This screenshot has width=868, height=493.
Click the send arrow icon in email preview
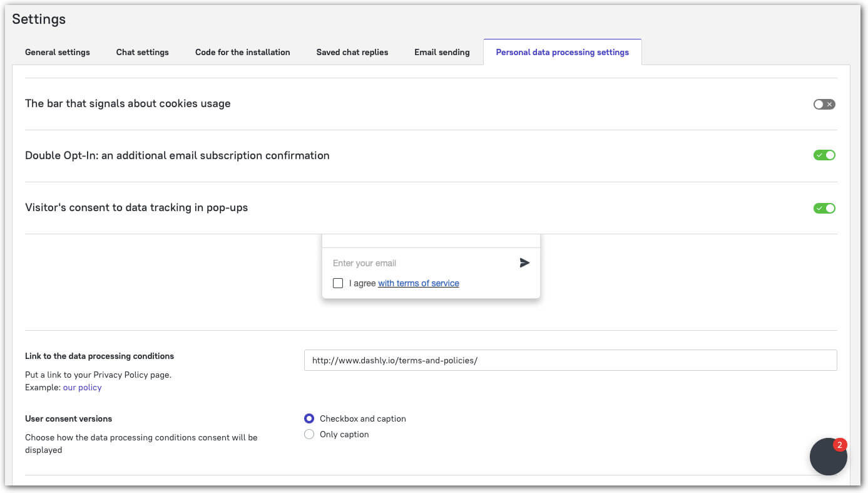point(524,263)
